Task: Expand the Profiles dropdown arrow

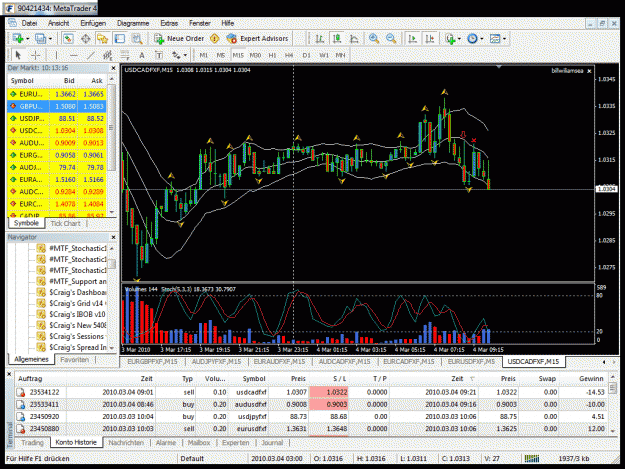Action: (x=50, y=39)
